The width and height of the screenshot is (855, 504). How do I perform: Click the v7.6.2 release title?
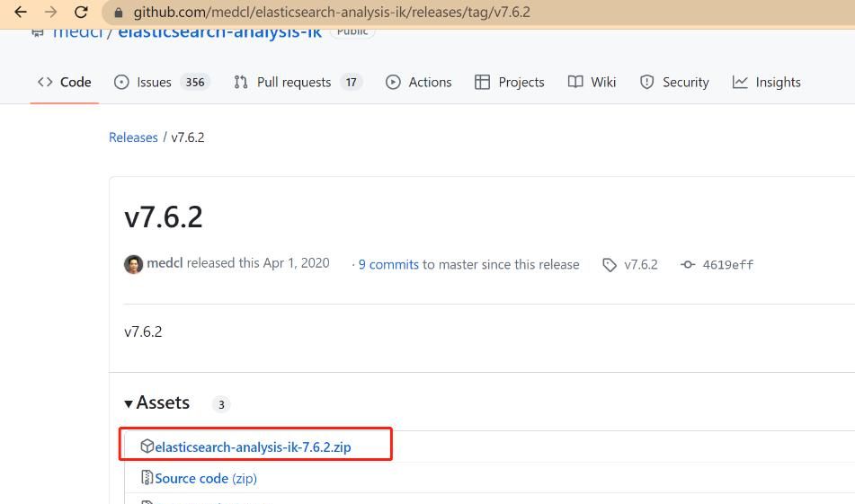164,217
